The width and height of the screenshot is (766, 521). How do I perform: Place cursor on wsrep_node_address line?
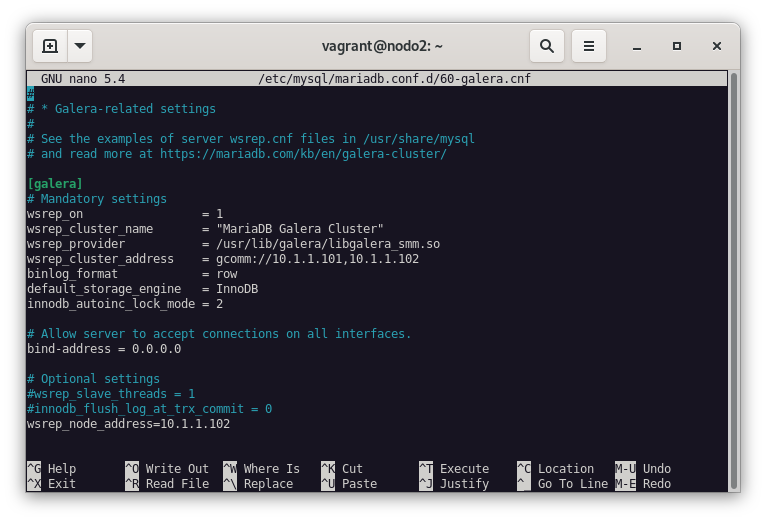tap(128, 424)
